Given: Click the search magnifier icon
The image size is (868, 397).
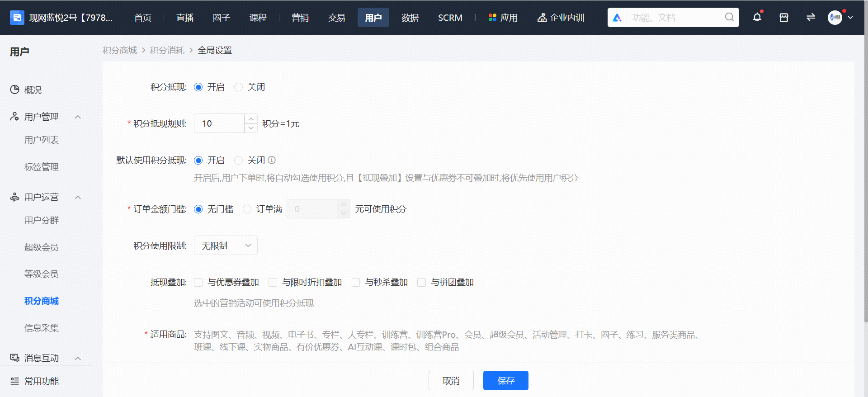Looking at the screenshot, I should (729, 17).
